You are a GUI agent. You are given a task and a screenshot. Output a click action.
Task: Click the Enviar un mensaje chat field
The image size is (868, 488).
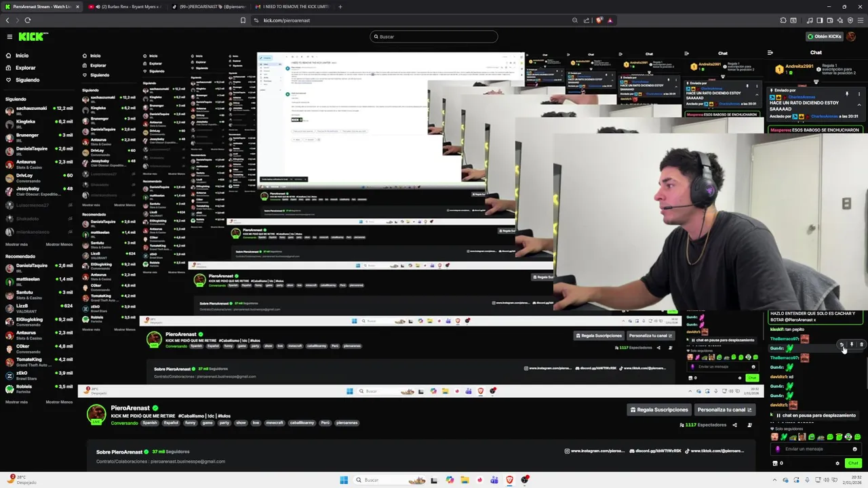(816, 449)
